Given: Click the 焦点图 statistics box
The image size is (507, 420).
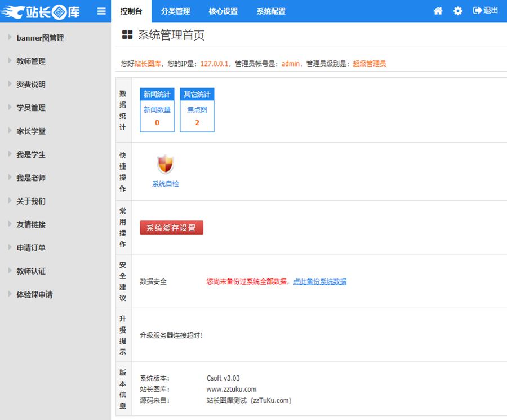Looking at the screenshot, I should [197, 116].
